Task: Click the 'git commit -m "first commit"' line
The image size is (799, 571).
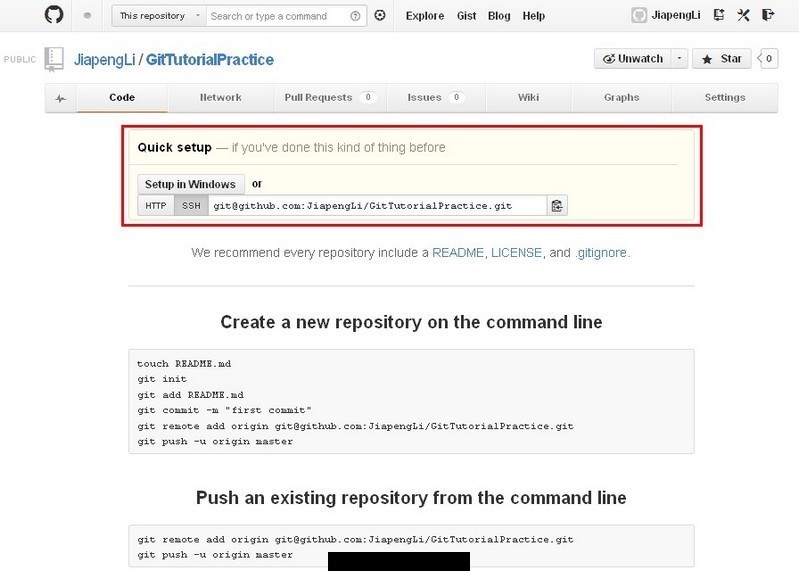Action: (x=224, y=410)
